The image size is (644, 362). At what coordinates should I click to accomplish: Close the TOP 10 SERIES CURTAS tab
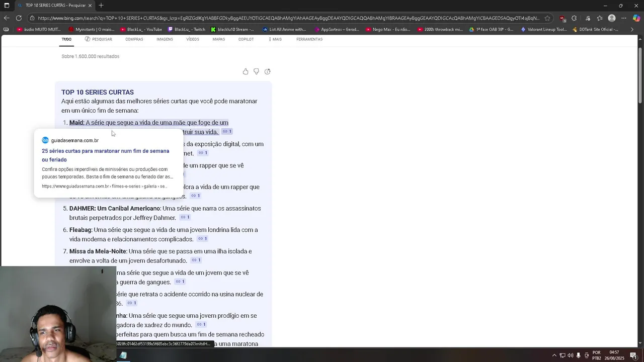click(90, 5)
